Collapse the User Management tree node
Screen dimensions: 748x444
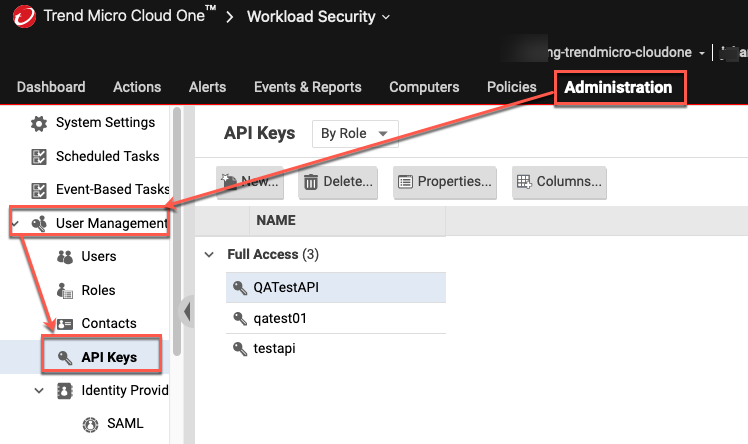point(15,224)
